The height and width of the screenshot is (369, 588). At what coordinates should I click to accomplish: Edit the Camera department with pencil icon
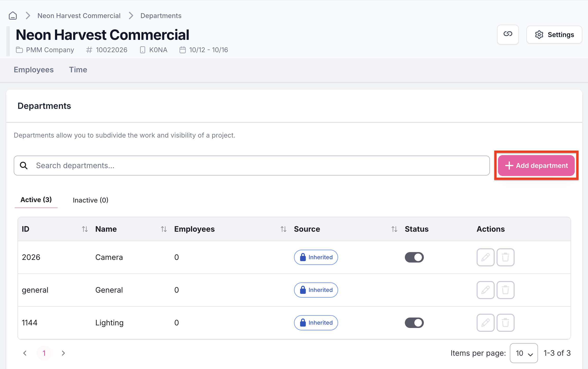click(x=485, y=257)
